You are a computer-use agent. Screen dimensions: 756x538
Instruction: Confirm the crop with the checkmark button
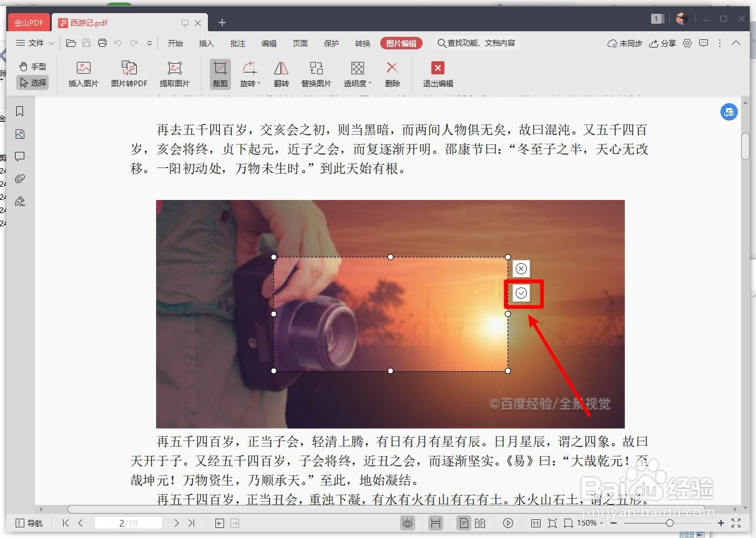(521, 294)
